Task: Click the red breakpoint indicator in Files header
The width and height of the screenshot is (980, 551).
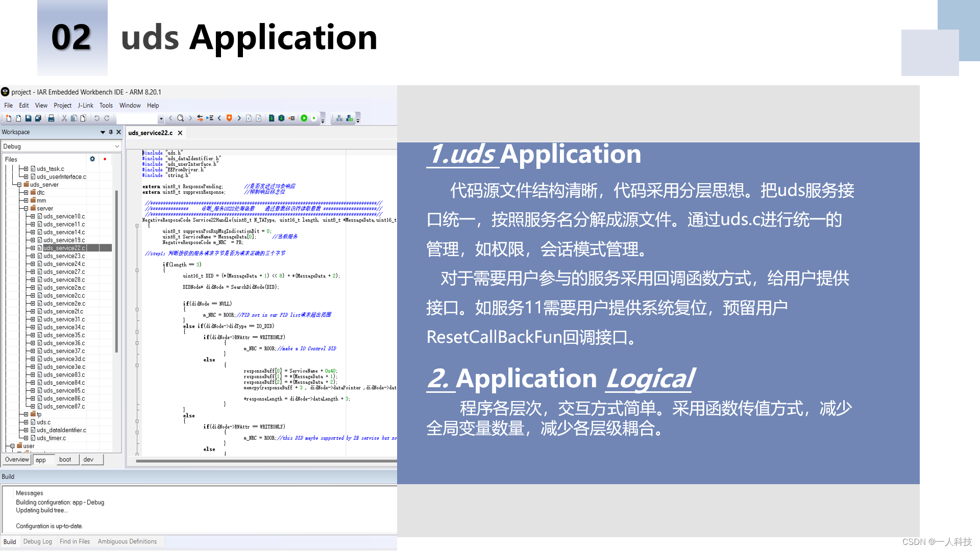Action: 105,160
